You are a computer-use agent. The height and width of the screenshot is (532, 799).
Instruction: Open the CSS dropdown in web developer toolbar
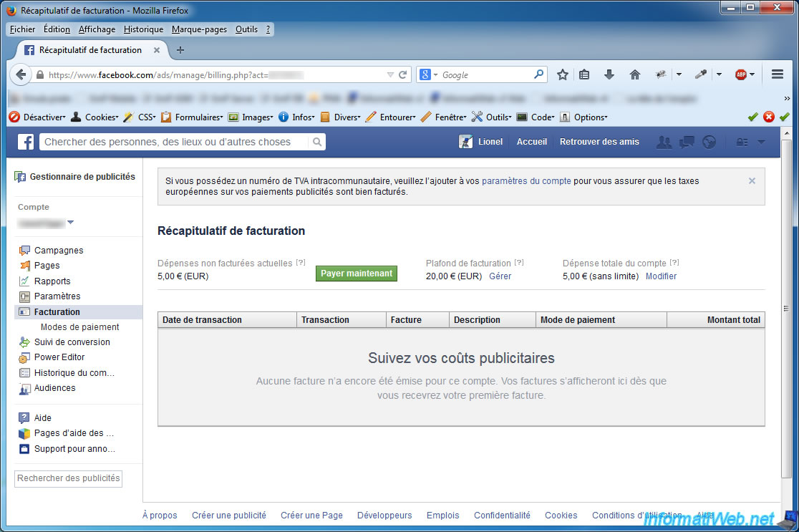click(x=140, y=117)
